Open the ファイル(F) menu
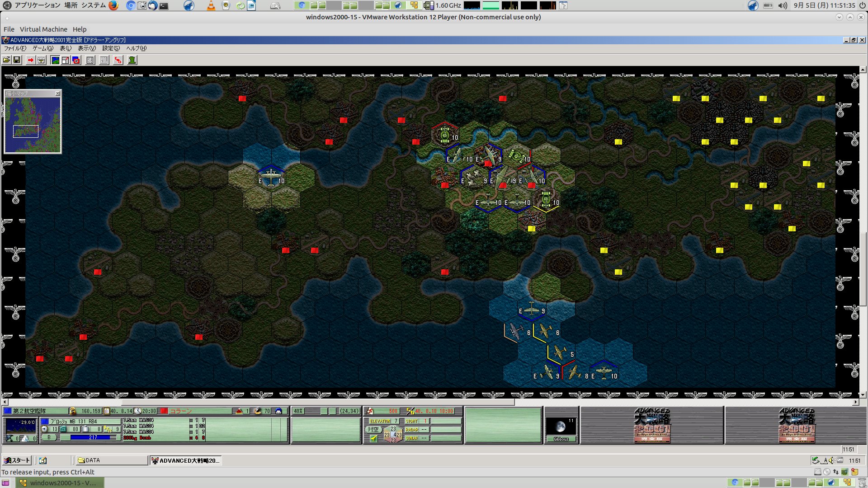This screenshot has width=868, height=488. point(15,48)
